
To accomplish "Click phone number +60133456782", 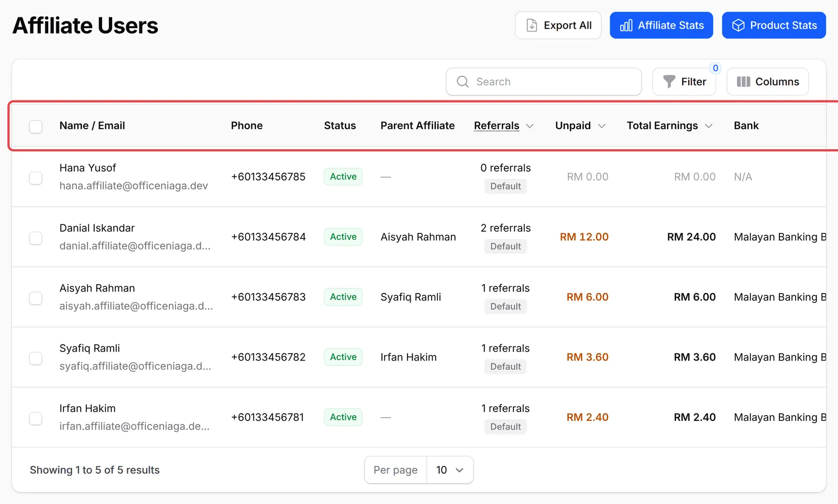I will (x=268, y=357).
